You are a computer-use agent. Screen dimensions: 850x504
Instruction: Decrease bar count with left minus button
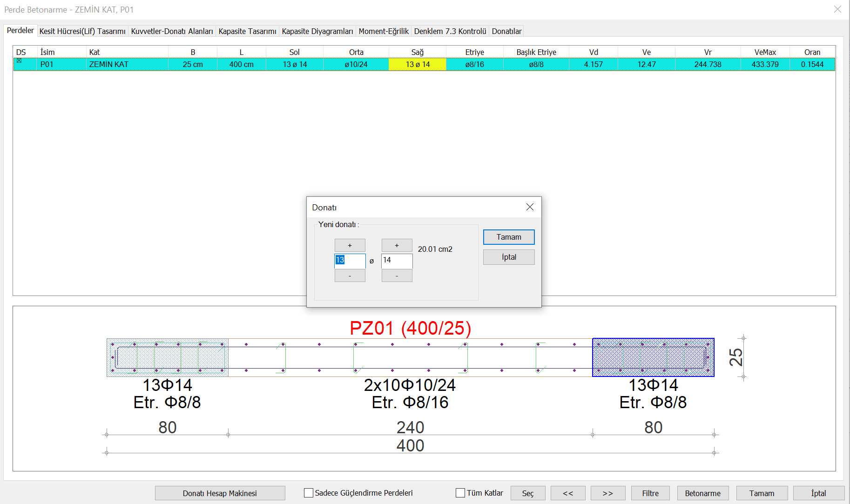(350, 276)
